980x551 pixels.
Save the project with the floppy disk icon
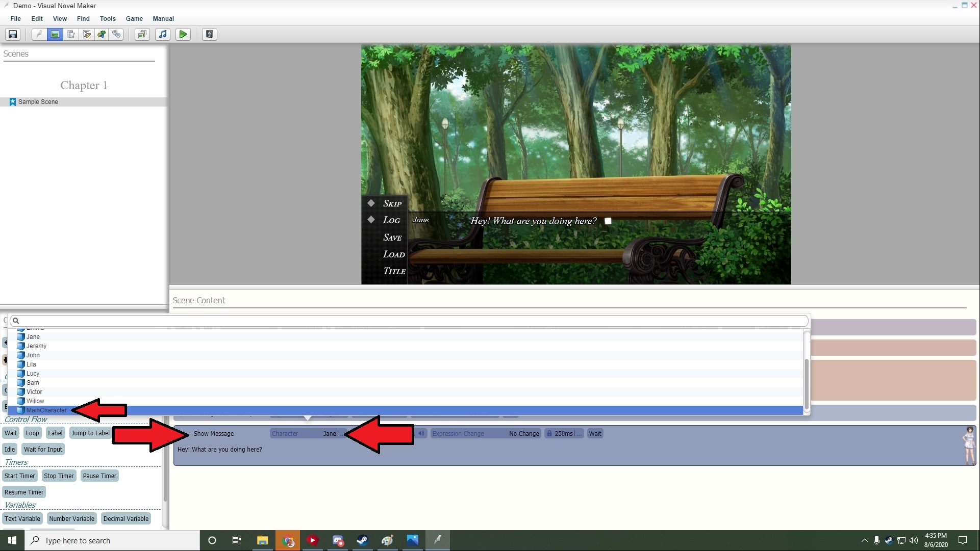pyautogui.click(x=13, y=34)
